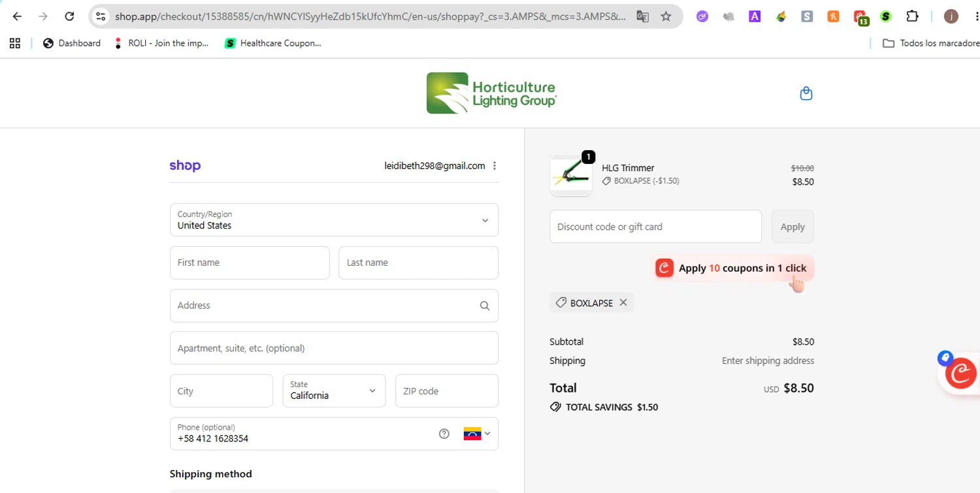Open the 'Todos los marcadores' folder
The image size is (980, 493).
click(930, 43)
